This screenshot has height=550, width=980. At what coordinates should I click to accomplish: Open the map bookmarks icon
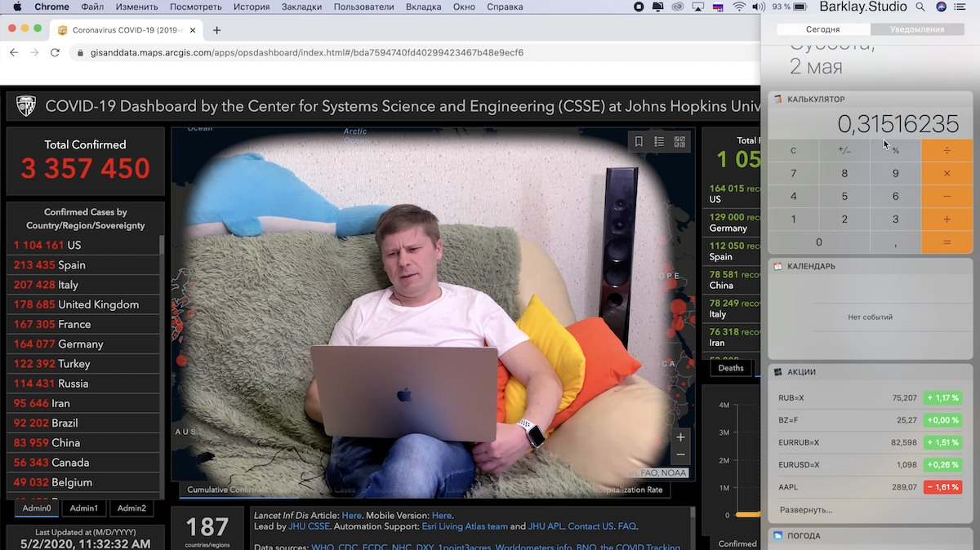[x=639, y=141]
